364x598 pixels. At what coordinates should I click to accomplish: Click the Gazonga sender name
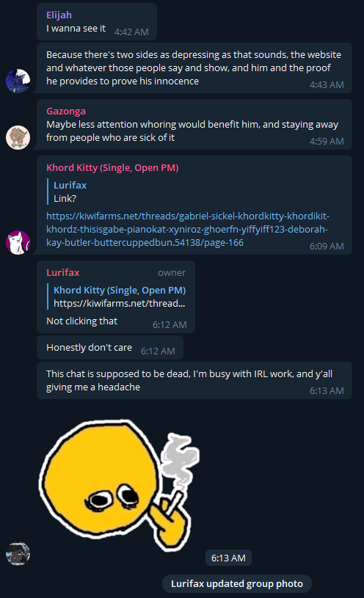tap(66, 111)
